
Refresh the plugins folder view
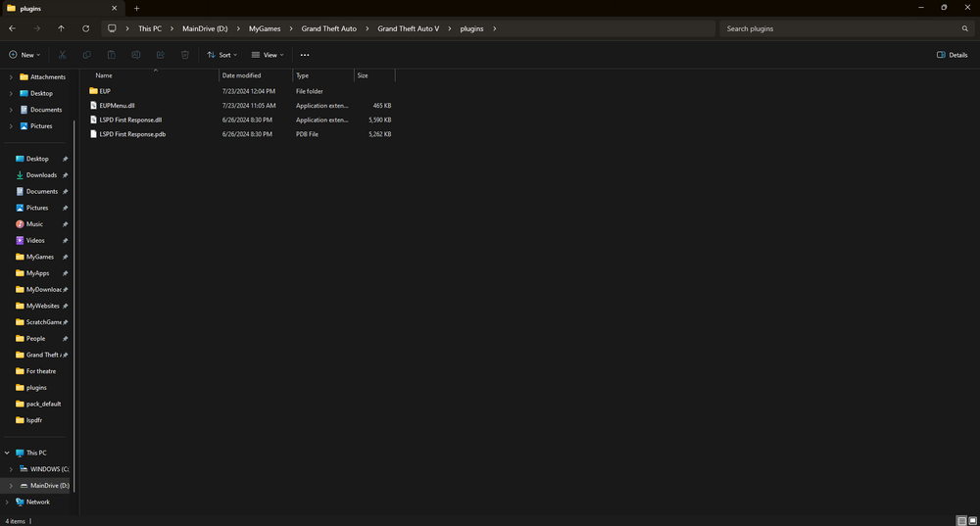click(x=85, y=28)
